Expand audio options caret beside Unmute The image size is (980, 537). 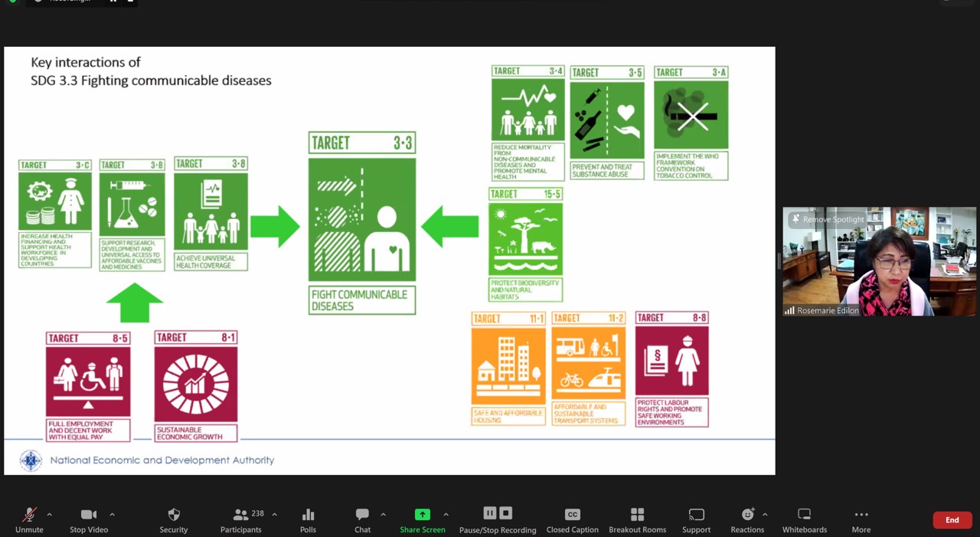pos(49,515)
